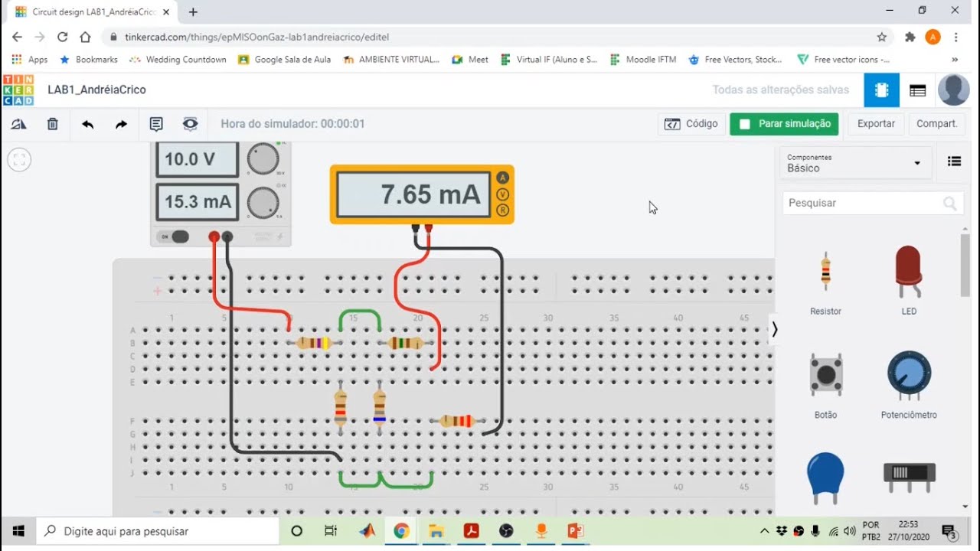Click the project name LAB1_AndréiaCrico

[96, 90]
